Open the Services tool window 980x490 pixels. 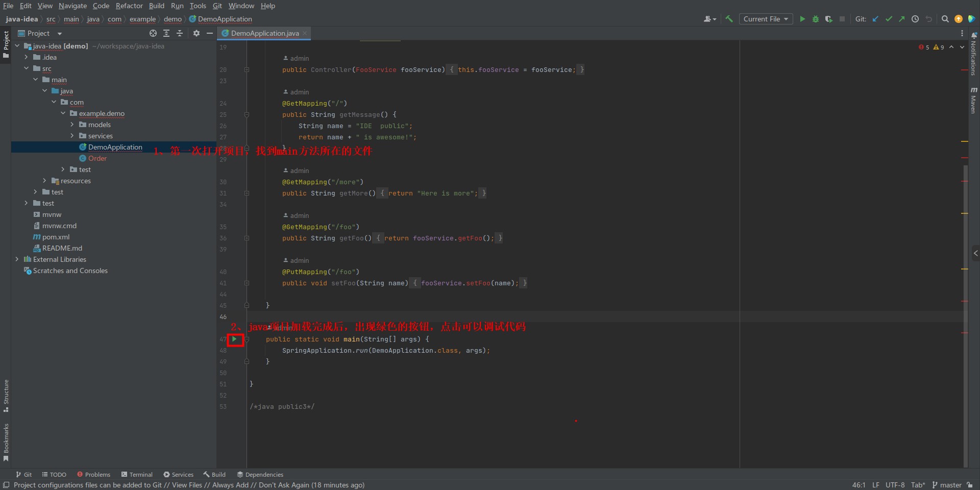(178, 474)
